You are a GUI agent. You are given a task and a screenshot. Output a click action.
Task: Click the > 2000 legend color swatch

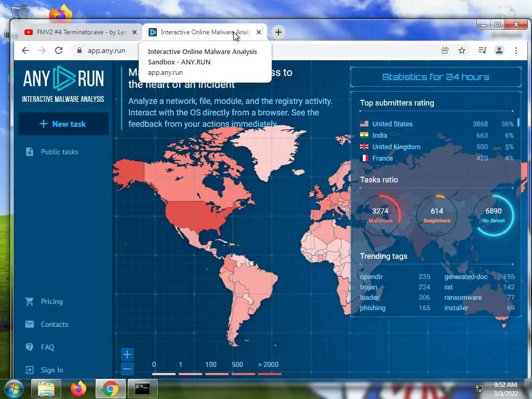click(x=270, y=374)
